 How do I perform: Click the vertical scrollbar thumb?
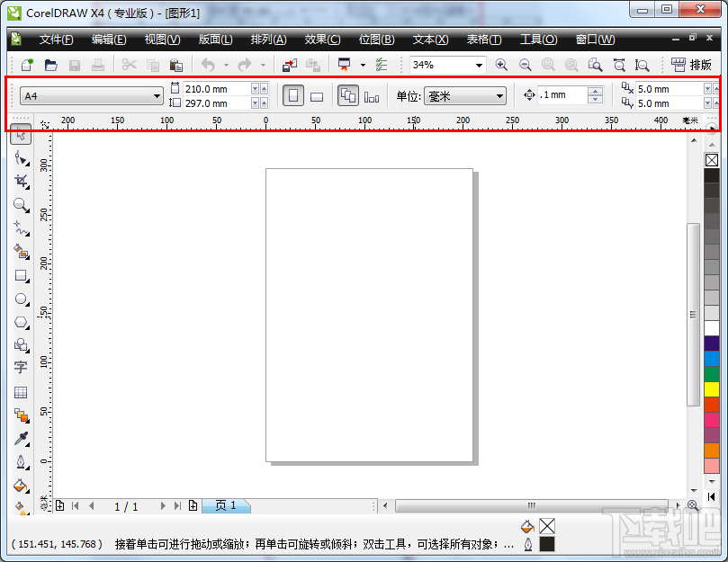(x=693, y=315)
